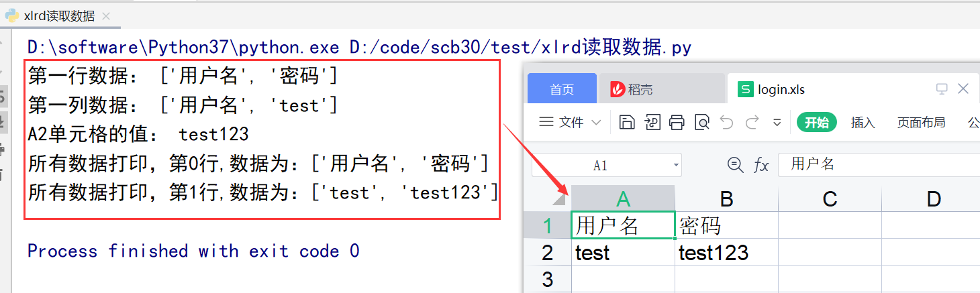Click the Print icon in WPS toolbar
Viewport: 980px width, 293px height.
(x=677, y=122)
